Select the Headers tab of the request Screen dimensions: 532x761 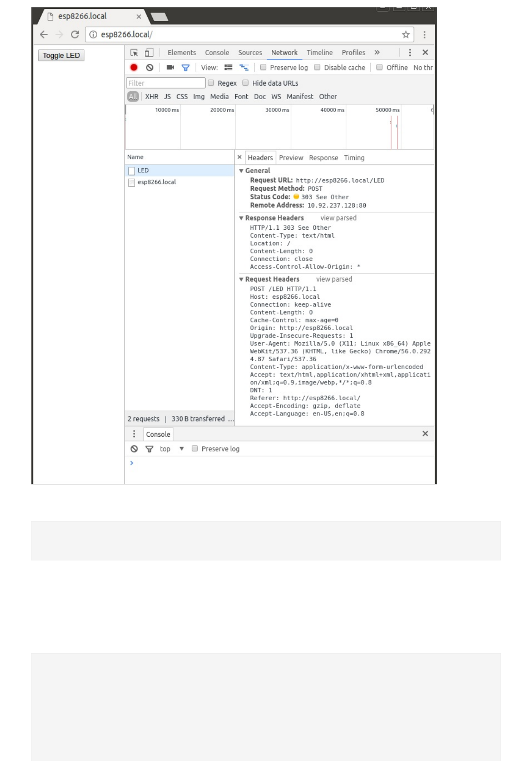(260, 158)
